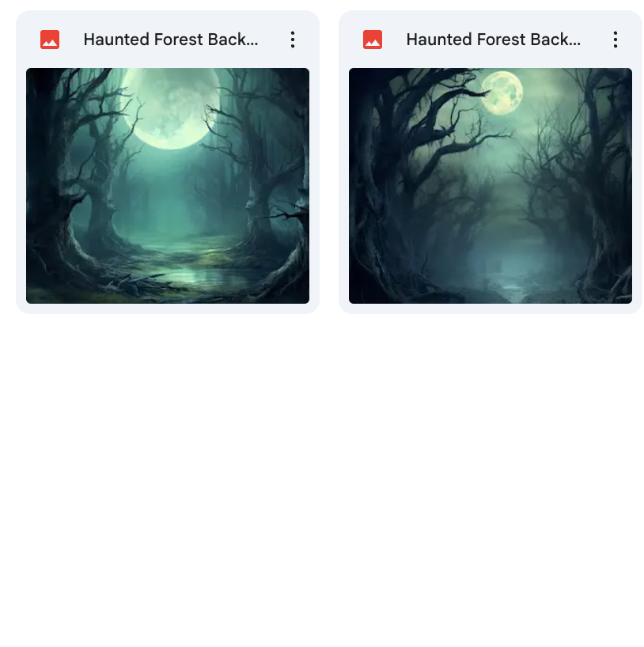Screen dimensions: 644x647
Task: Open the three-dot menu on the left Haunted Forest card
Action: tap(292, 40)
